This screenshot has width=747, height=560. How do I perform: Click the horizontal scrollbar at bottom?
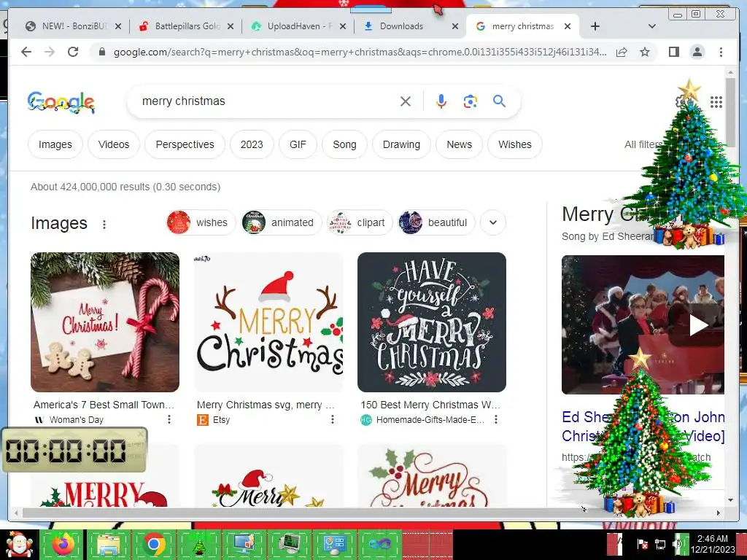[x=305, y=513]
